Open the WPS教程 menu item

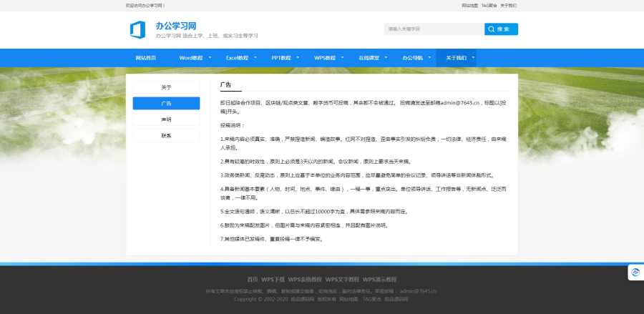point(325,57)
